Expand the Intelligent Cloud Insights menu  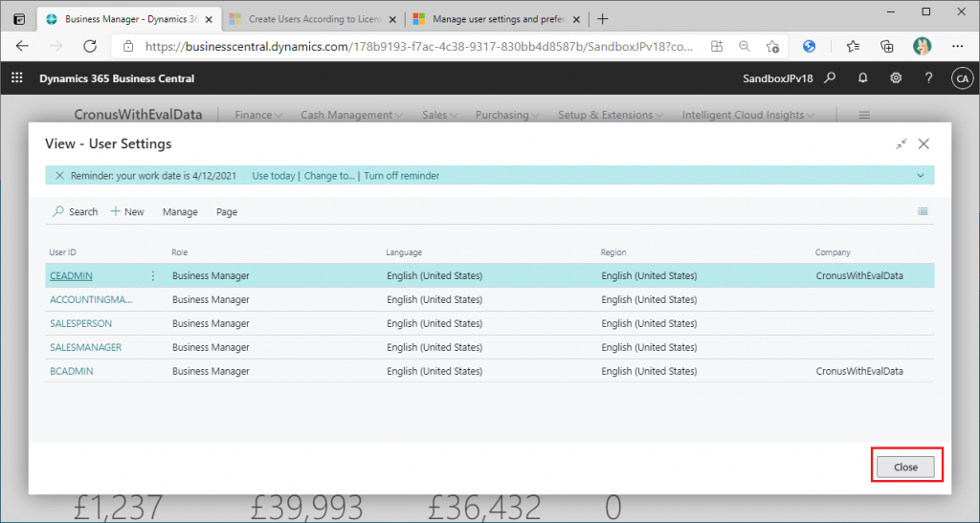pyautogui.click(x=748, y=115)
